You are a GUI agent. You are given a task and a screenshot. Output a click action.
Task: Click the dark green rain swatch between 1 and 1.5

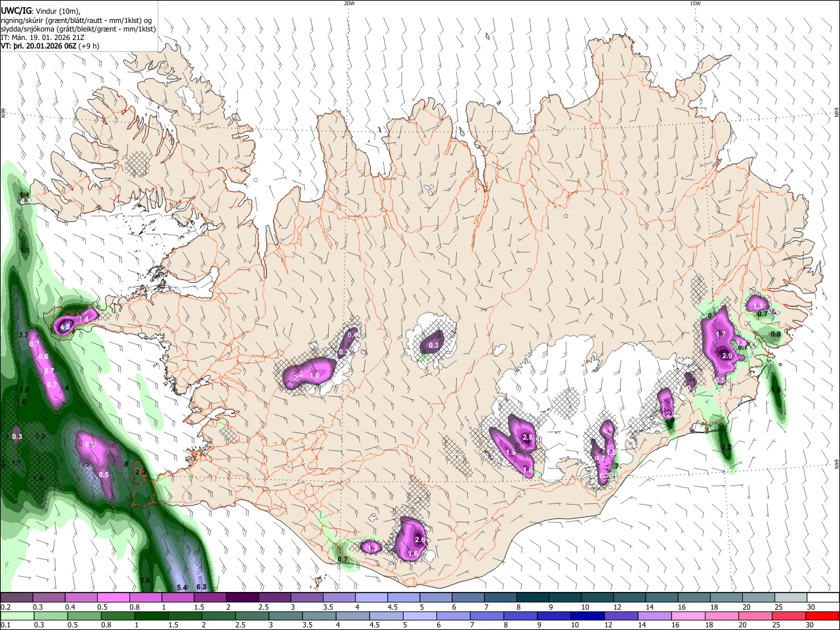[x=152, y=616]
